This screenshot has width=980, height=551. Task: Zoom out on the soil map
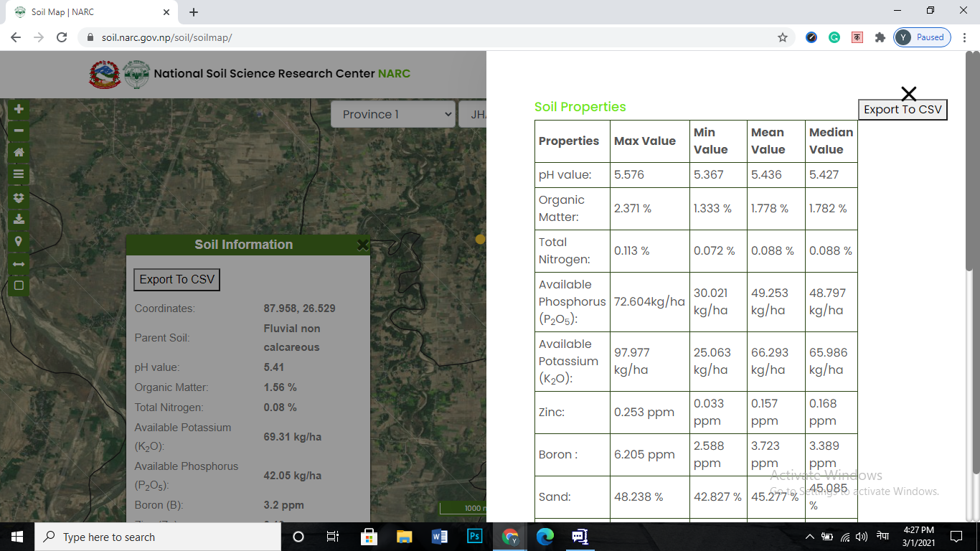point(19,131)
